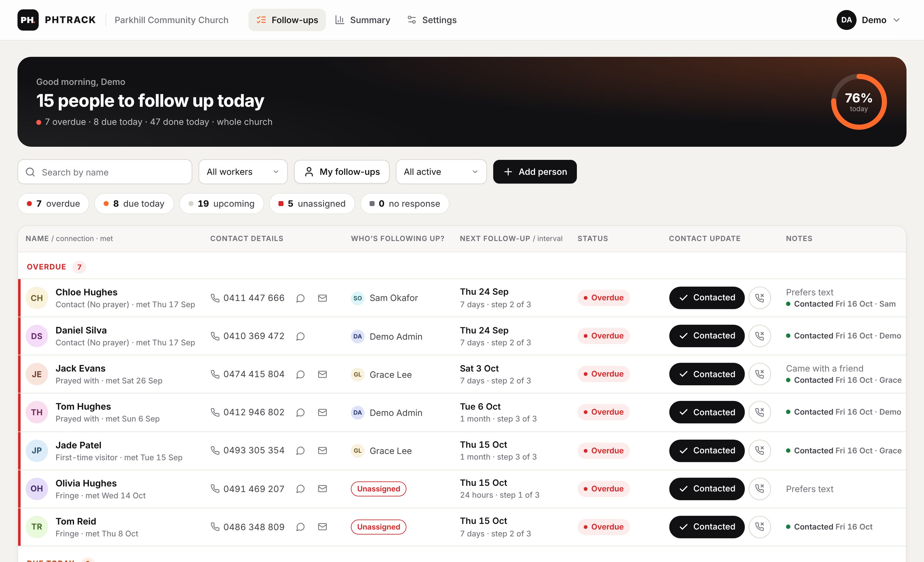
Task: Mark no-answer call for Olivia Hughes
Action: (760, 489)
